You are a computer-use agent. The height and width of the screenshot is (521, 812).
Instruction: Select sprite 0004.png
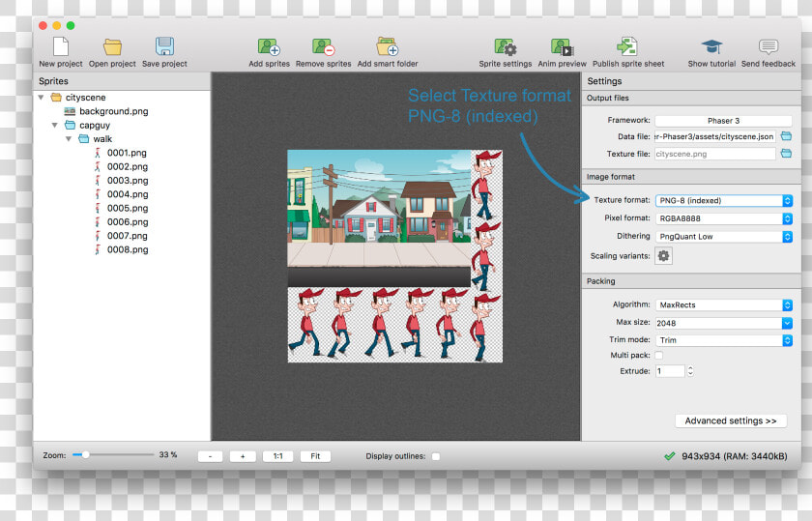(x=127, y=194)
